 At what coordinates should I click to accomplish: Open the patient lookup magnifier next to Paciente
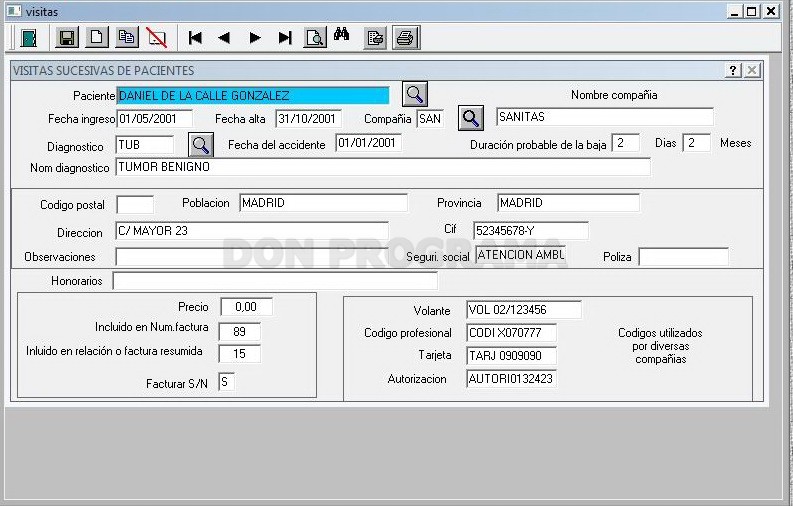point(415,94)
